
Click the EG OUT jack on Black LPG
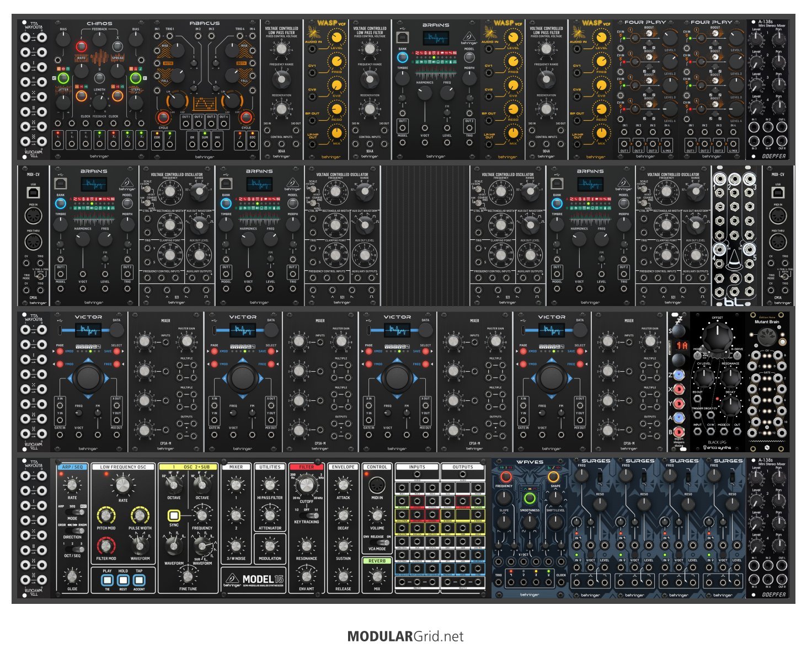pyautogui.click(x=697, y=400)
